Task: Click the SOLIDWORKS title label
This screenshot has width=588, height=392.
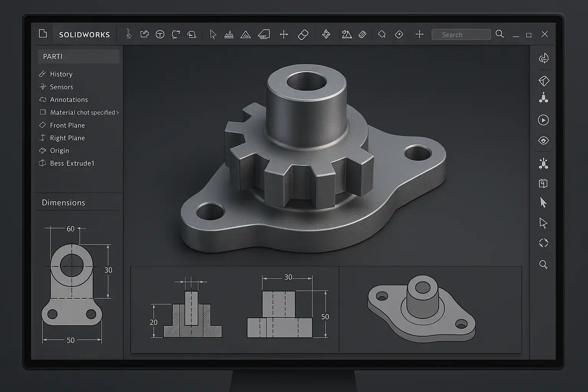Action: (x=84, y=34)
